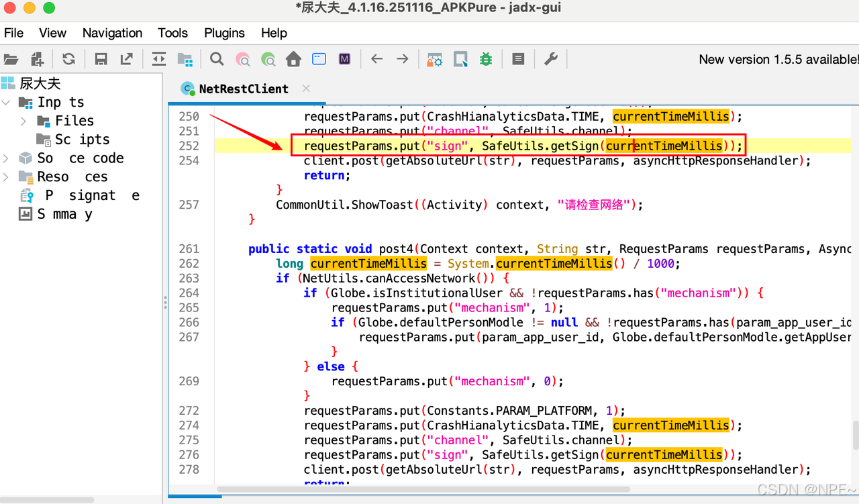The width and height of the screenshot is (859, 504).
Task: Open the View menu
Action: coord(52,33)
